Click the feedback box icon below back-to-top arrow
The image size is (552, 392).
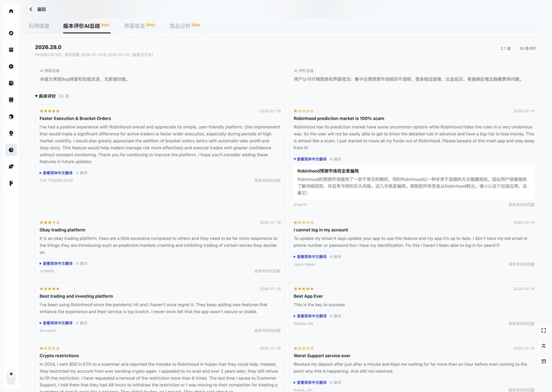tap(544, 361)
